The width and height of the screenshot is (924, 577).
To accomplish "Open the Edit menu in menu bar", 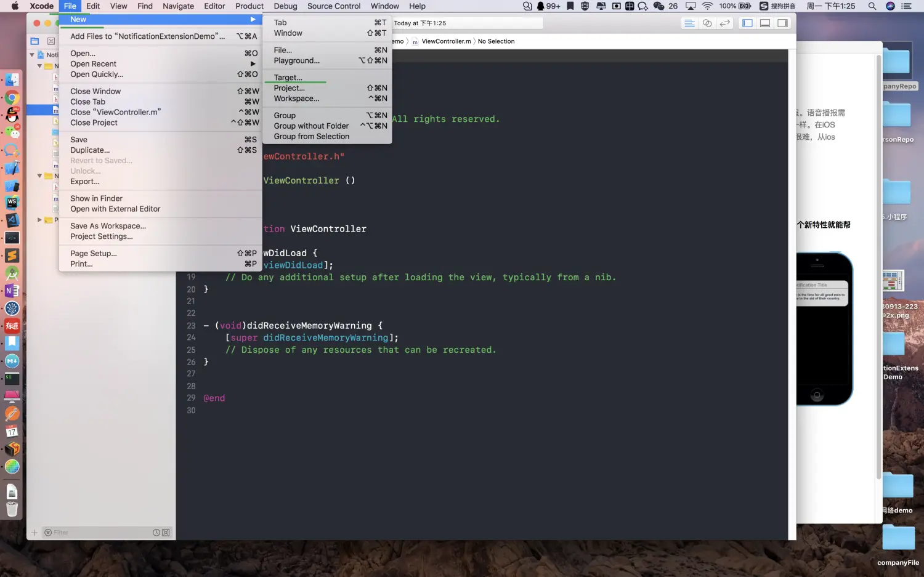I will [x=93, y=6].
